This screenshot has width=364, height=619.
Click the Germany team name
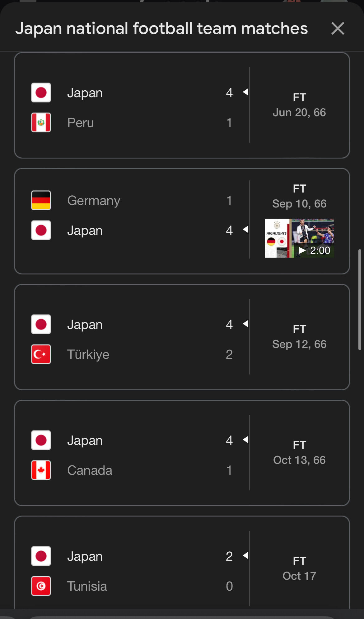point(94,201)
